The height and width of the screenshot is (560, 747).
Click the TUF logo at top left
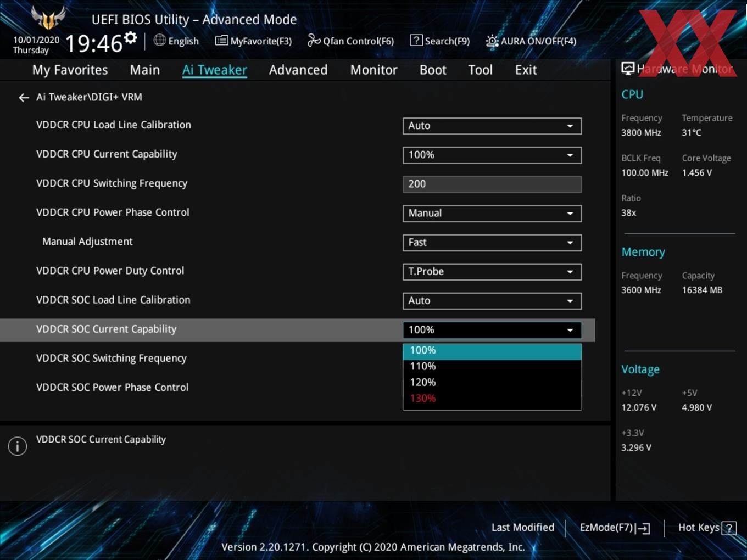pyautogui.click(x=48, y=18)
